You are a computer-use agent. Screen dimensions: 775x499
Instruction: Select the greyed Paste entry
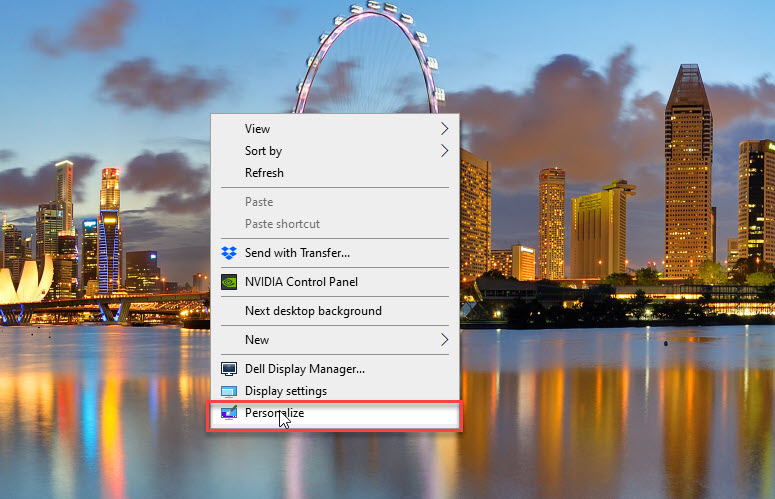335,202
